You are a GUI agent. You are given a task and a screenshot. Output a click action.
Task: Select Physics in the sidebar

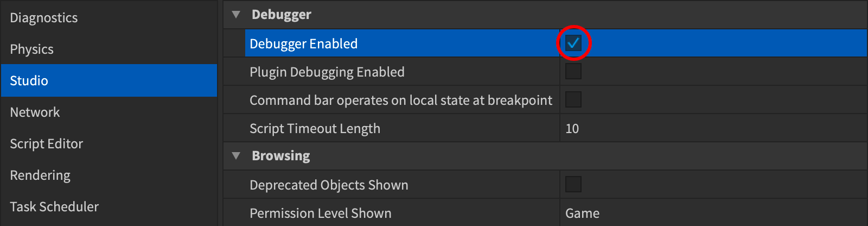coord(32,49)
